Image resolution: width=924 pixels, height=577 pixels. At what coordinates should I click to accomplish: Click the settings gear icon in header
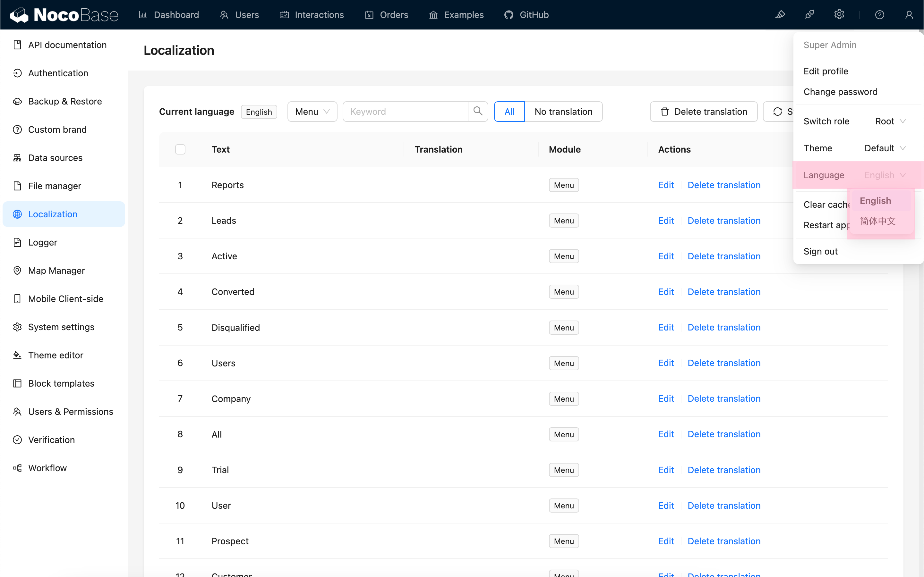pyautogui.click(x=839, y=15)
